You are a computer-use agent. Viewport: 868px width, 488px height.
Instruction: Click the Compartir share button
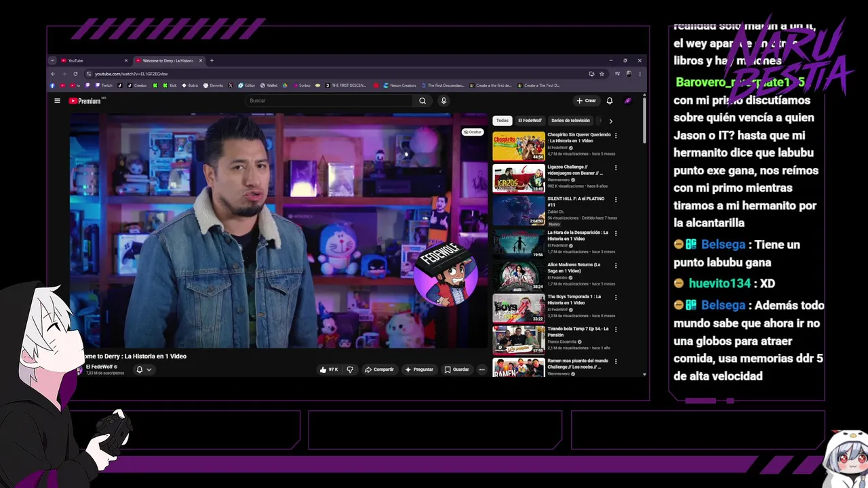click(x=379, y=369)
